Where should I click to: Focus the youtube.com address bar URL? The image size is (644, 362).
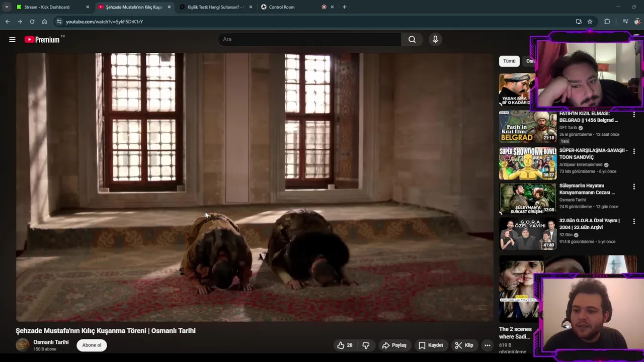coord(104,22)
